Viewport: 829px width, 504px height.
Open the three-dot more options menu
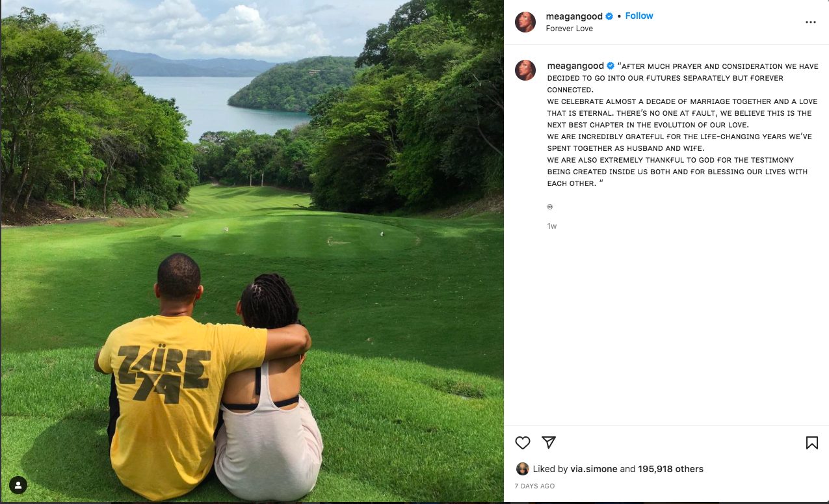pos(810,22)
